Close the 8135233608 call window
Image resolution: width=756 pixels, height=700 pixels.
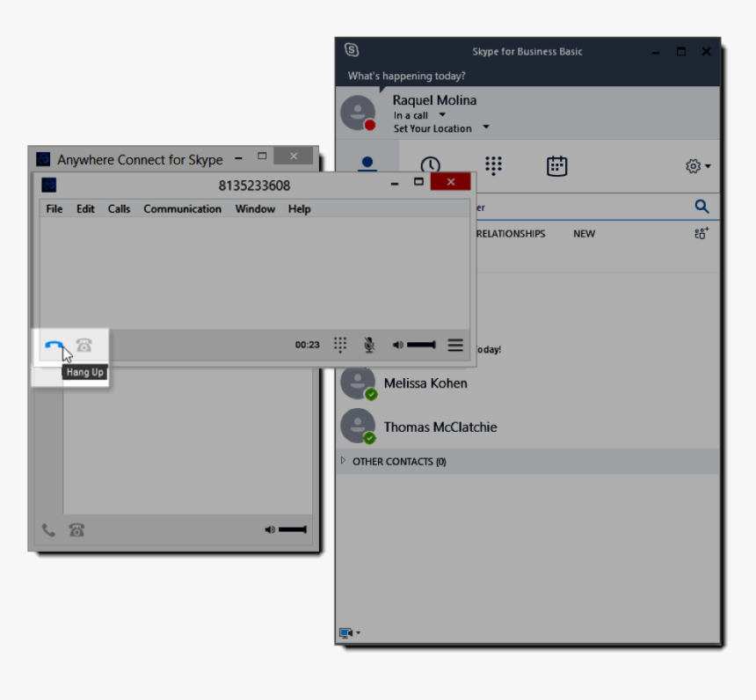click(x=450, y=181)
